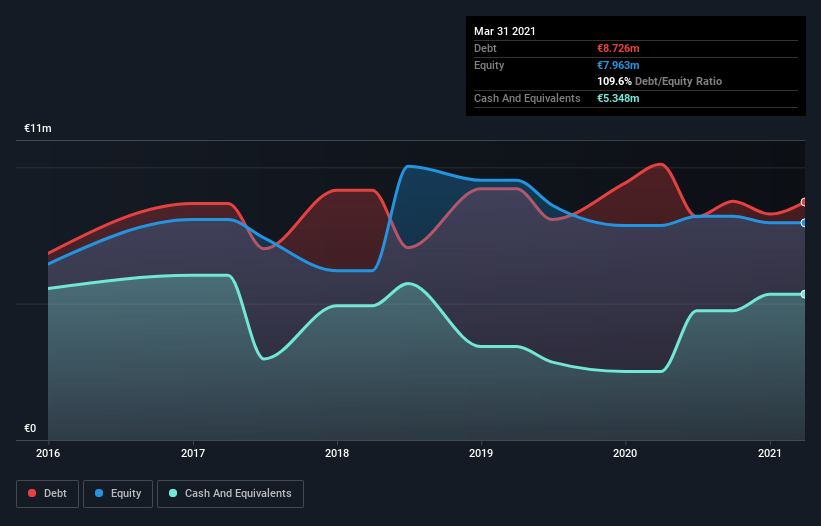This screenshot has height=526, width=821.
Task: Click the 2020 x-axis label
Action: 625,453
